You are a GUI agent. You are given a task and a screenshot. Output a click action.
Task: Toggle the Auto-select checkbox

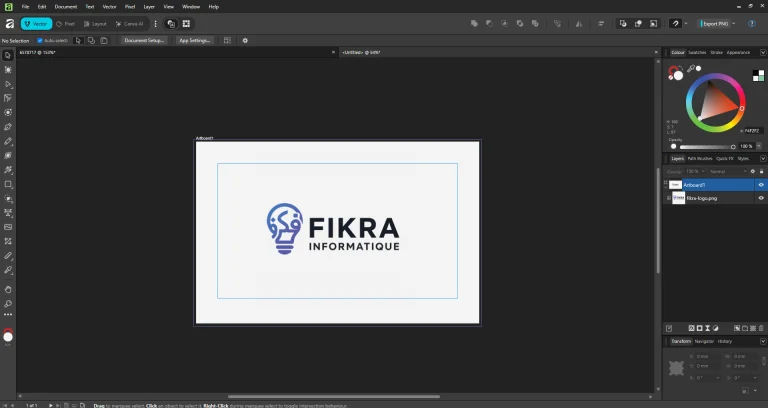pos(40,41)
